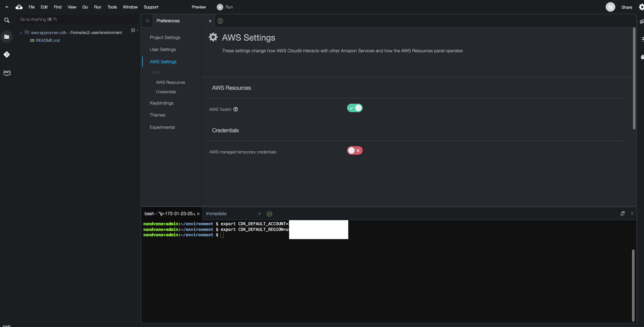Open the Support menu
The width and height of the screenshot is (644, 327).
tap(151, 7)
